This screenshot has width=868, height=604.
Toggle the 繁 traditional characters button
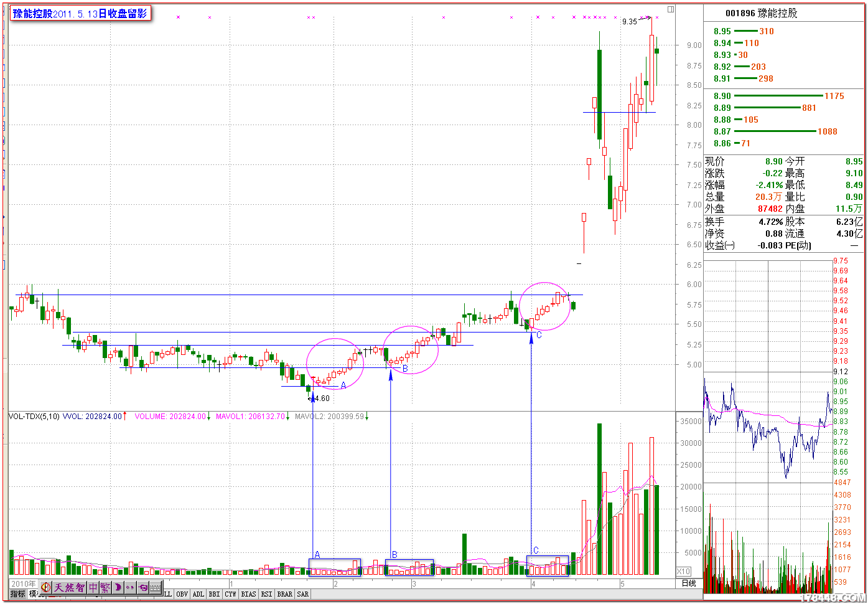105,587
